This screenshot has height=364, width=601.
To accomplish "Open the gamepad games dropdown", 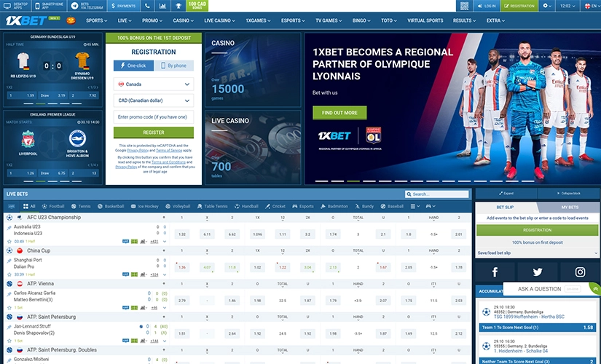I will pyautogui.click(x=431, y=206).
